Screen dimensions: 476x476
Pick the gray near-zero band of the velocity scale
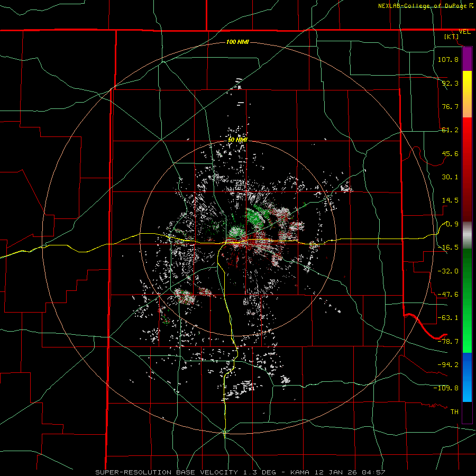tap(467, 235)
